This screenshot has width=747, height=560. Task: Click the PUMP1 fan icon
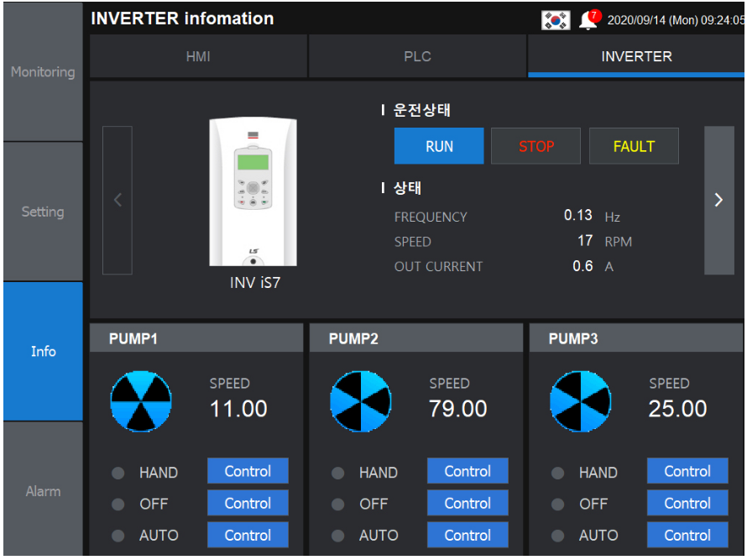click(x=141, y=401)
